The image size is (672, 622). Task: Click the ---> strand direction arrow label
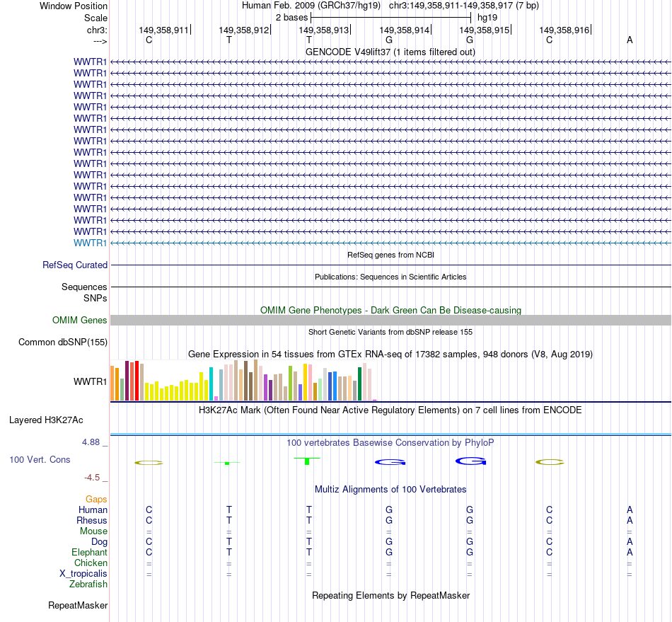tap(100, 41)
